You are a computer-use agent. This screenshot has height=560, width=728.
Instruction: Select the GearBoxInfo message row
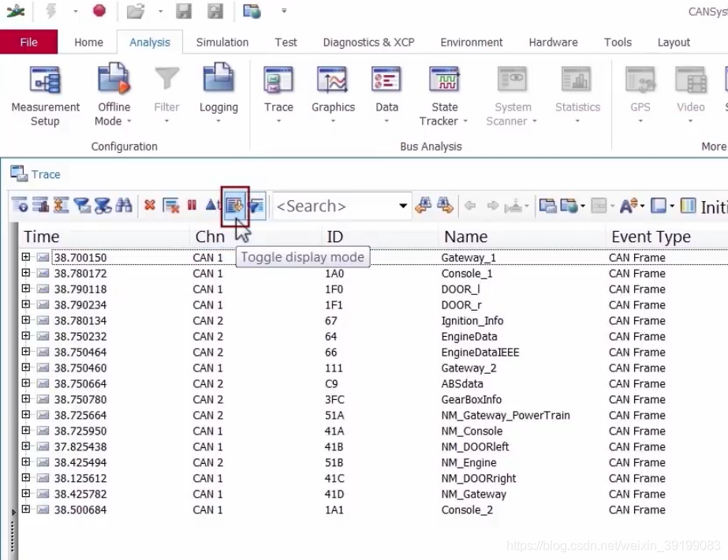coord(374,399)
